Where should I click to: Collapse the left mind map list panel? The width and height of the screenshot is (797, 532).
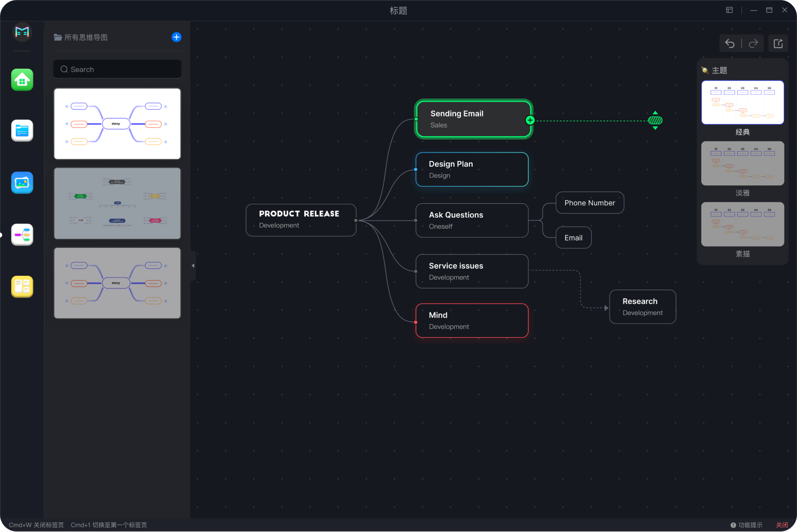[193, 265]
